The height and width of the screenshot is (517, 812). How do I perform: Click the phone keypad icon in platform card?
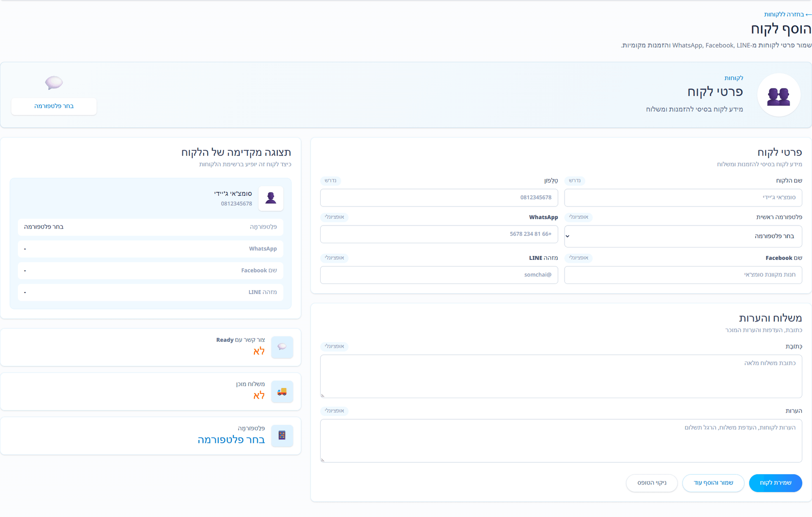(282, 435)
